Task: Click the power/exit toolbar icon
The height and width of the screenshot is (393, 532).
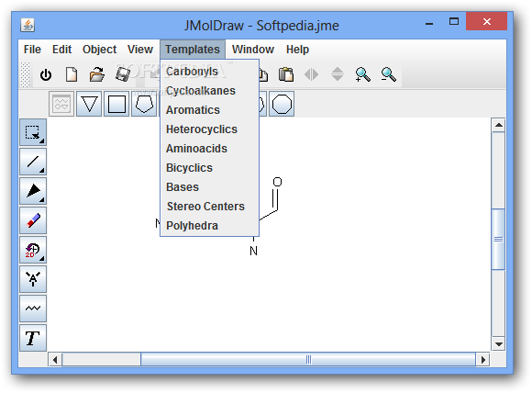Action: 46,74
